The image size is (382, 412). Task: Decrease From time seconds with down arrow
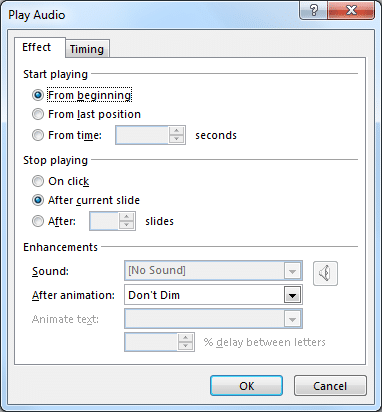click(176, 139)
